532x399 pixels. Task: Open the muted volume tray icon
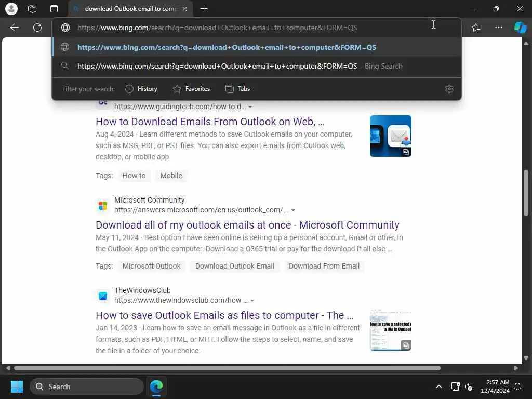469,387
